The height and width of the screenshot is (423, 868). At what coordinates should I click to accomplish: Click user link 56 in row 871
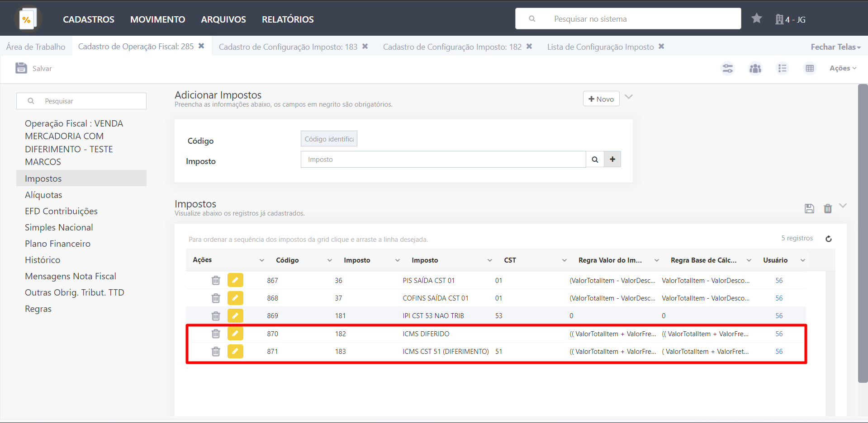pyautogui.click(x=779, y=351)
